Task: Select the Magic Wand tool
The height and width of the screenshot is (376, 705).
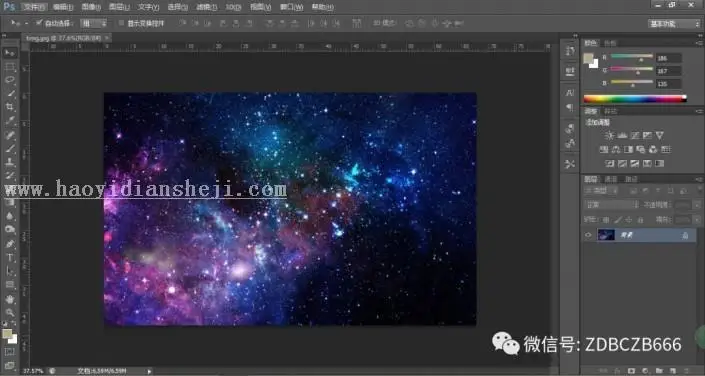Action: click(10, 94)
